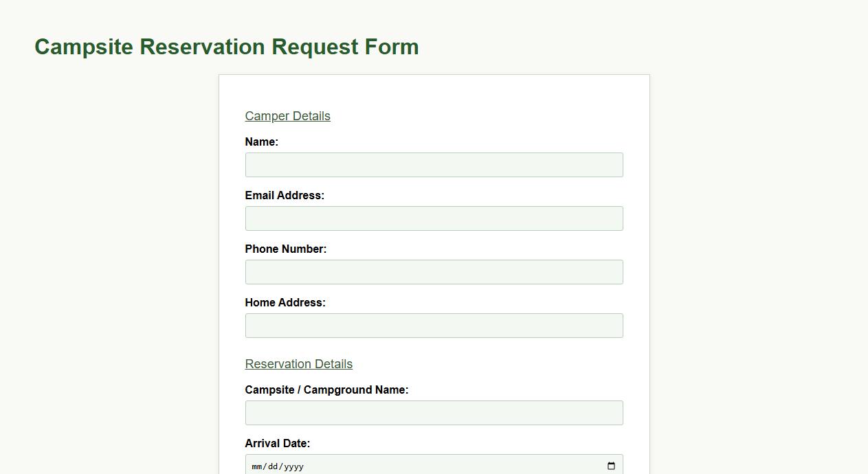Click the Campsite Reservation Request Form heading

point(227,46)
